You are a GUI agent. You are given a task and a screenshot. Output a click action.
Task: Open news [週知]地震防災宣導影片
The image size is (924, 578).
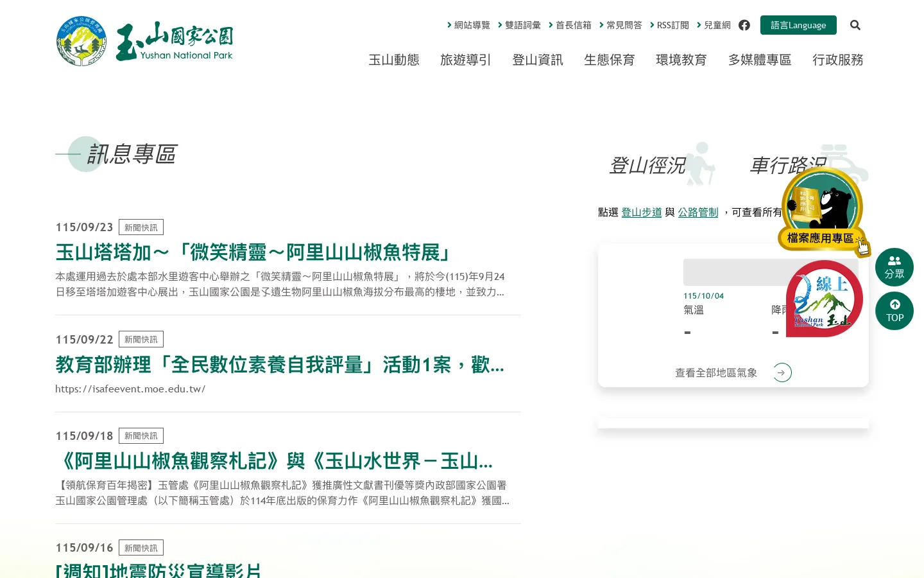tap(158, 570)
